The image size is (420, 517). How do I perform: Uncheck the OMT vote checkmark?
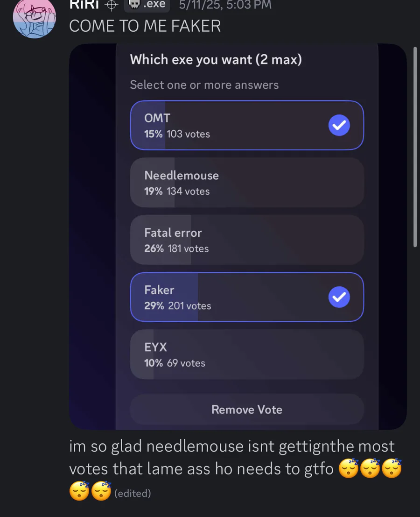[339, 125]
